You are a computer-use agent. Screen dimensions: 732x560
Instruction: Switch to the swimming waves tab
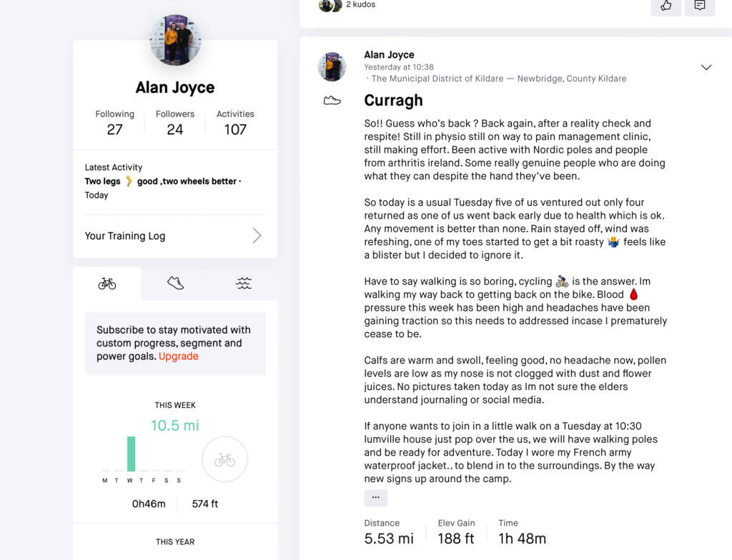click(x=244, y=284)
